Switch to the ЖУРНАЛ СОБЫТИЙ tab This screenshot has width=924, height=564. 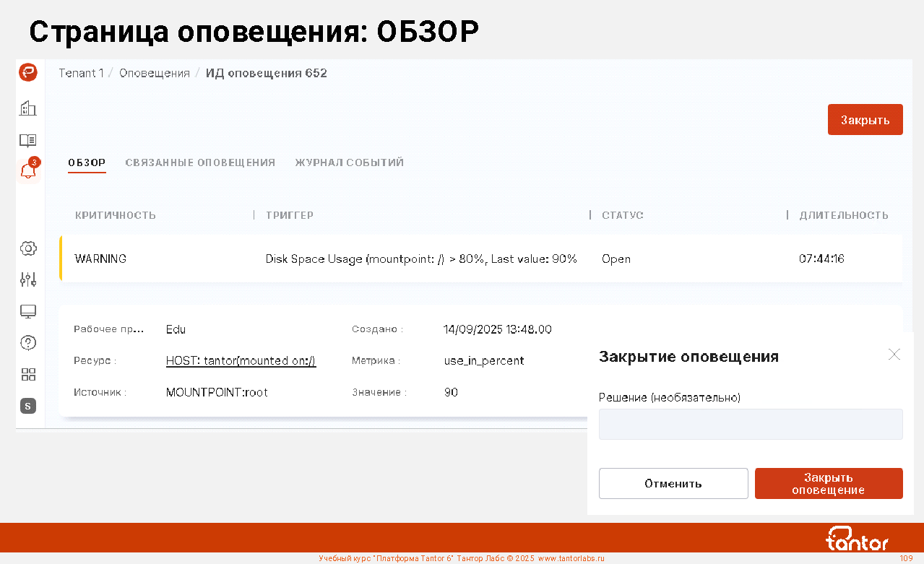pos(349,162)
